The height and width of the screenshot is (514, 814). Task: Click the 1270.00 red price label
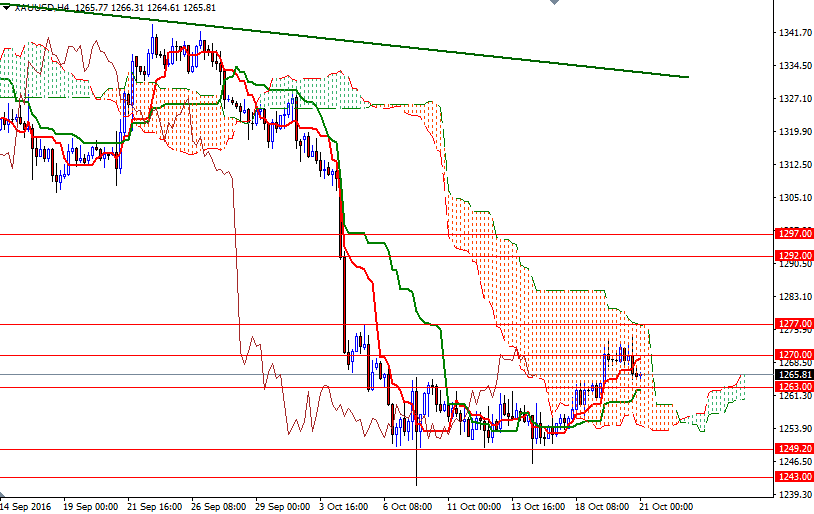[794, 355]
